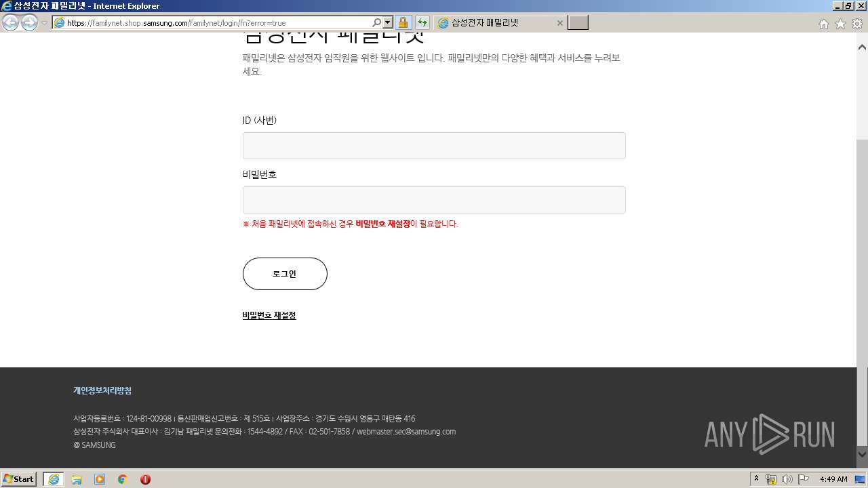
Task: Open the 비밀번호 재설정 link below login
Action: pos(269,316)
